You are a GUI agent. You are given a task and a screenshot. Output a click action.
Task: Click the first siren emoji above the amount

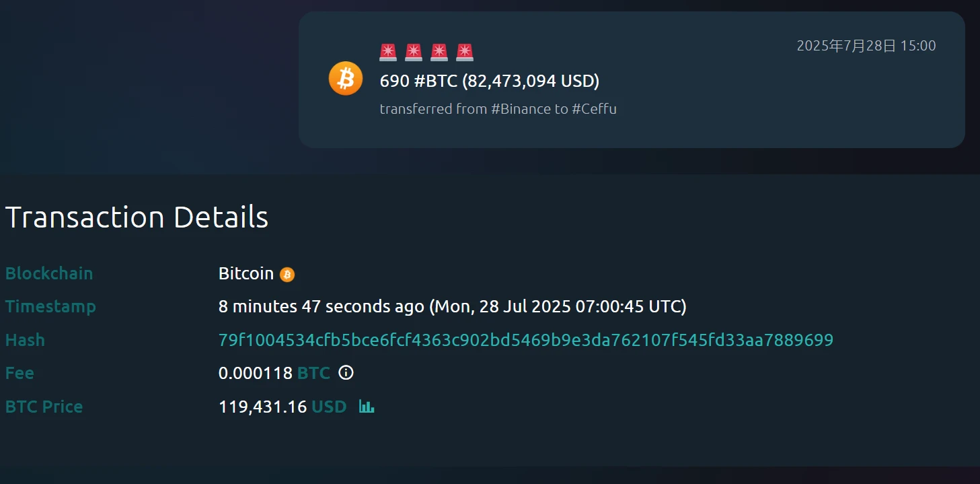pos(387,50)
